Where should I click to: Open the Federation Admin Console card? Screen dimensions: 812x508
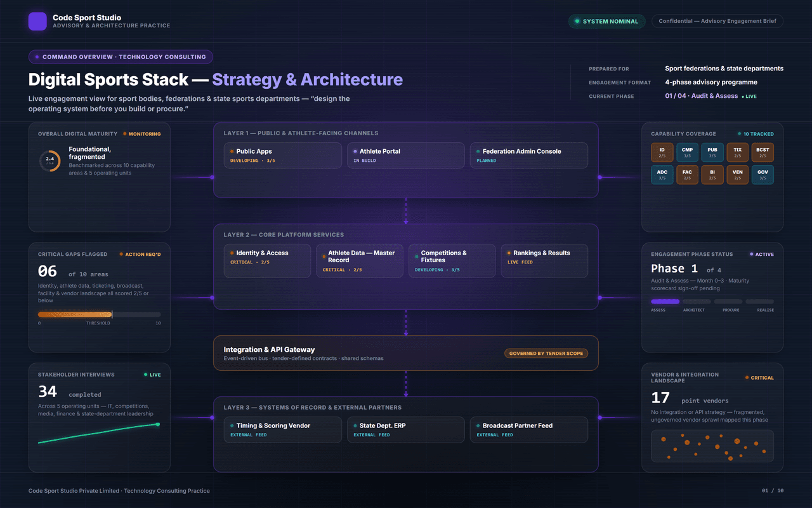click(528, 156)
